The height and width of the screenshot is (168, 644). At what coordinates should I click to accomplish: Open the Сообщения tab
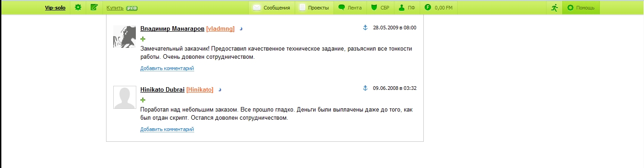[x=271, y=8]
